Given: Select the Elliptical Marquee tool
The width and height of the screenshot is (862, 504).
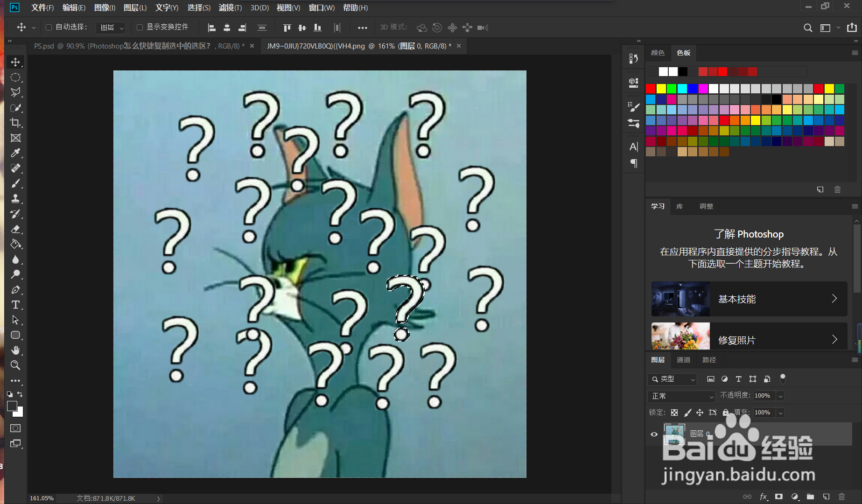Looking at the screenshot, I should 15,77.
